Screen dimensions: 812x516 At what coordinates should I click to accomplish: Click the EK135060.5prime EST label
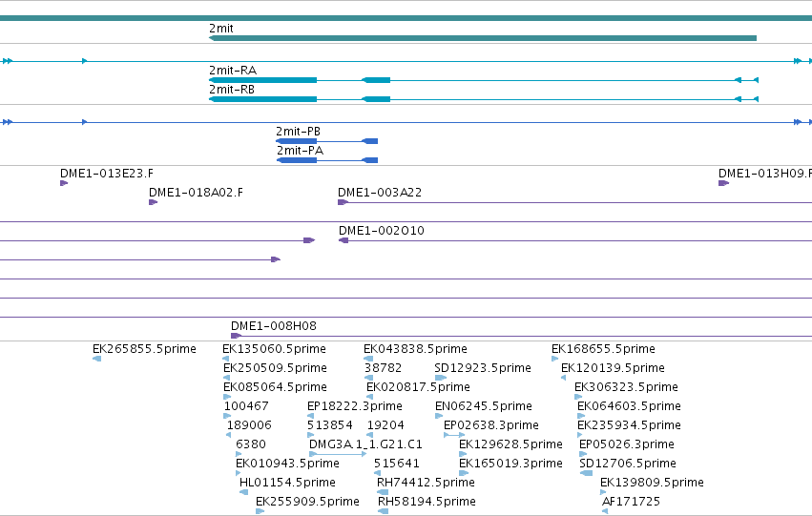click(274, 349)
